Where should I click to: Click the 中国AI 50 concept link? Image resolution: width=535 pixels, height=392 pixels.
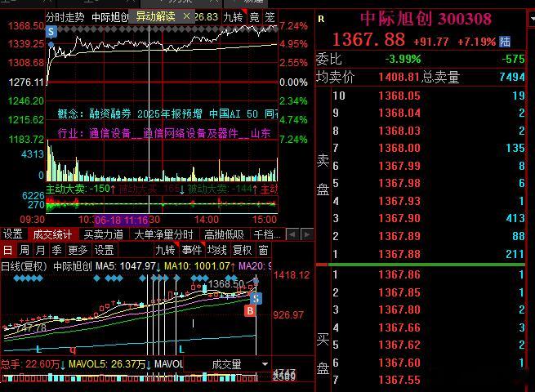coord(234,114)
